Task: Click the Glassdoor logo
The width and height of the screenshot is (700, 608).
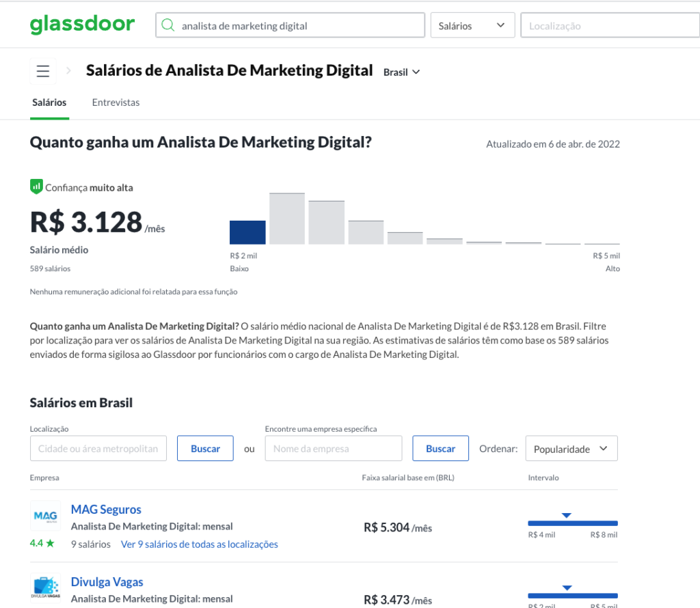Action: pyautogui.click(x=82, y=25)
